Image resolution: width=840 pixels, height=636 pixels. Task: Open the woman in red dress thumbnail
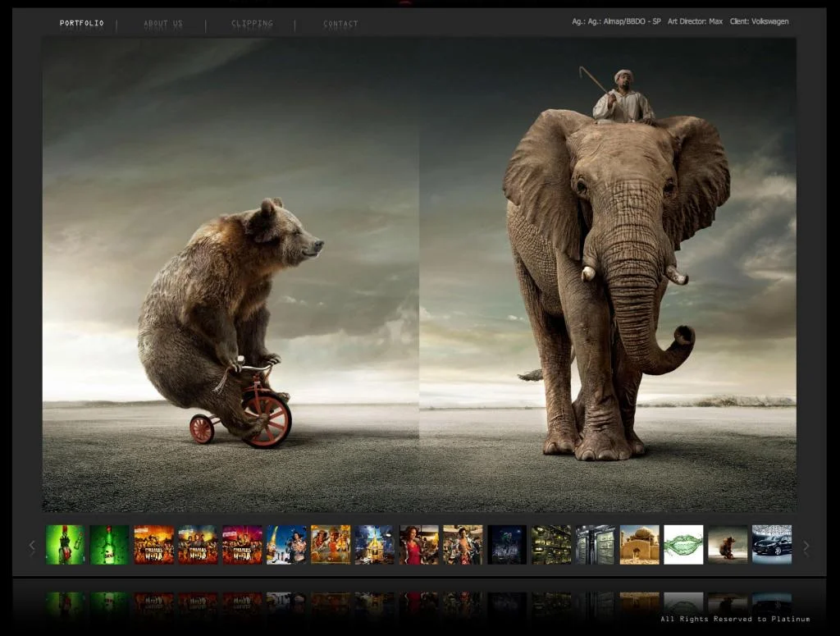pyautogui.click(x=418, y=544)
